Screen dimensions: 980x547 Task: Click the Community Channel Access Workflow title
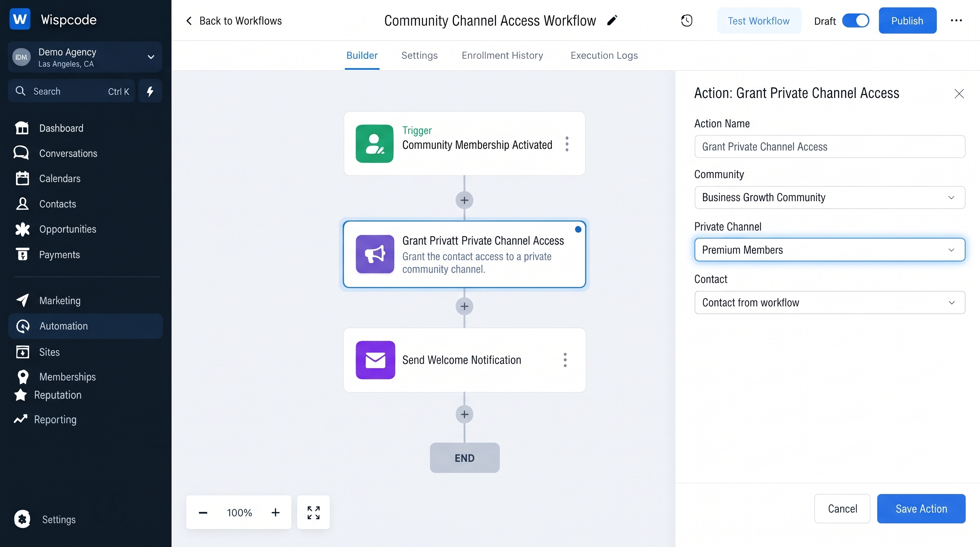point(490,21)
